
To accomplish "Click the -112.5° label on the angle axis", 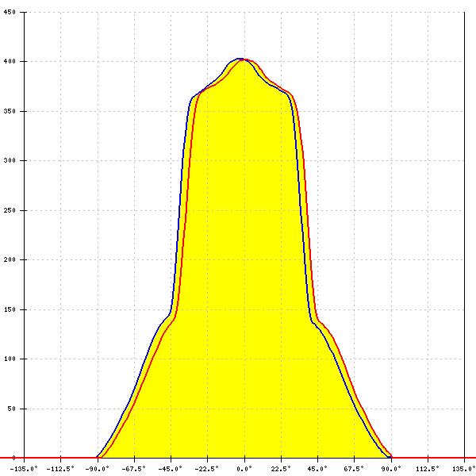I will (60, 469).
